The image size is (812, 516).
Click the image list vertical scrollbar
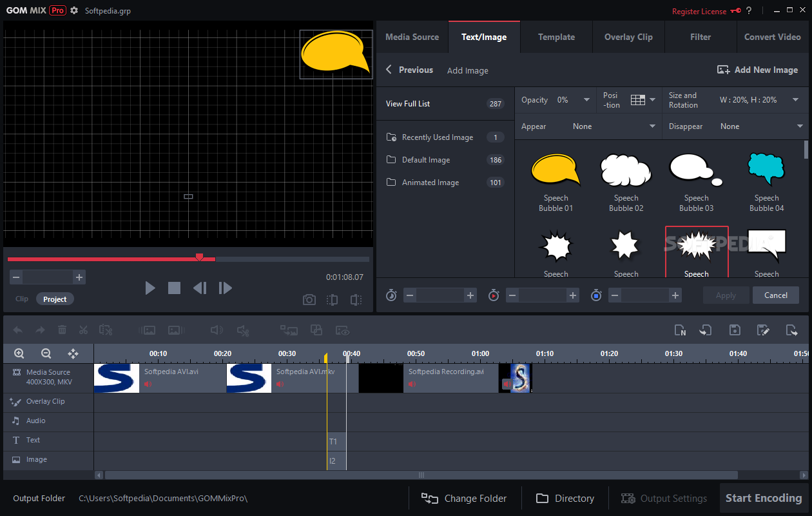(x=806, y=150)
